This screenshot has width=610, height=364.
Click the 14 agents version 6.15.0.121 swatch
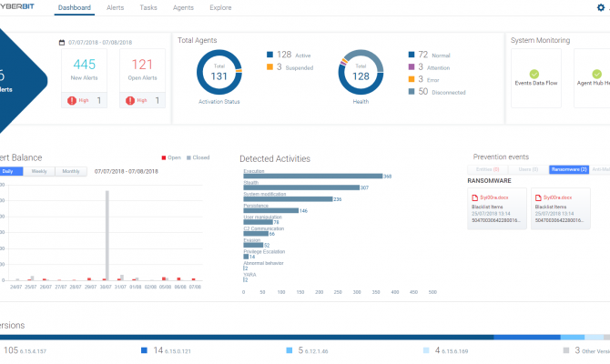144,350
